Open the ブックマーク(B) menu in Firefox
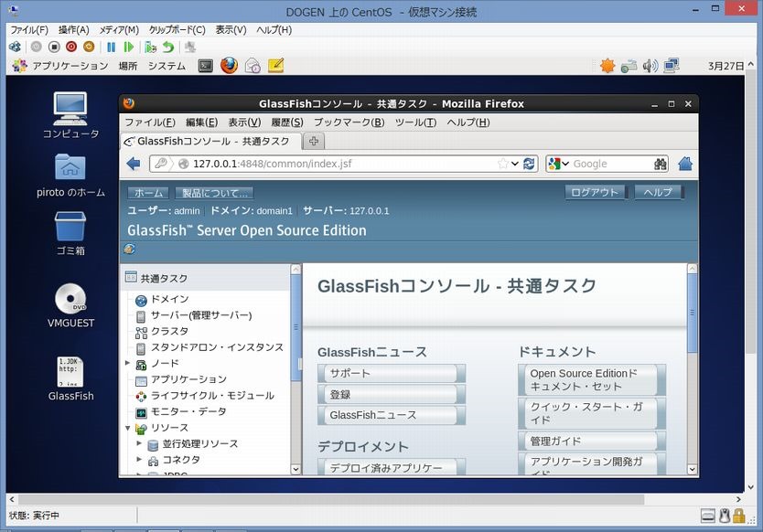 click(x=349, y=122)
